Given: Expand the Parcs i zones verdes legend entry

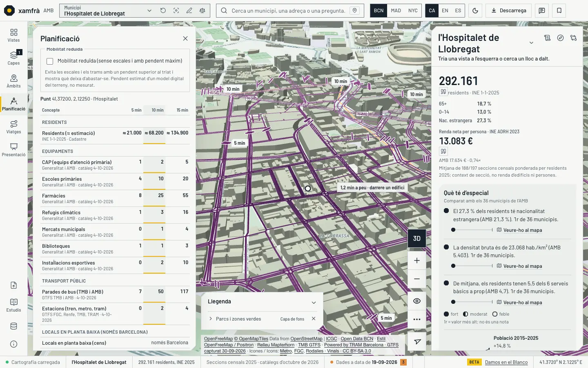Looking at the screenshot, I should point(211,319).
